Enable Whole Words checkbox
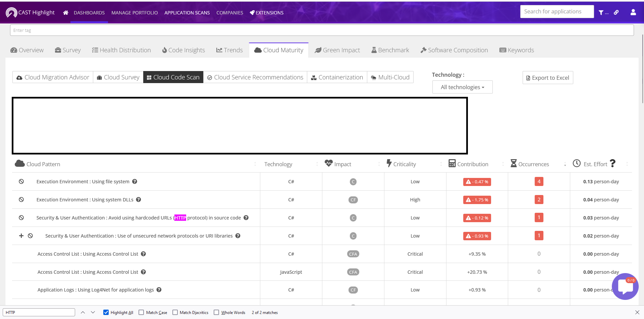Viewport: 644px width, 319px height. [216, 312]
